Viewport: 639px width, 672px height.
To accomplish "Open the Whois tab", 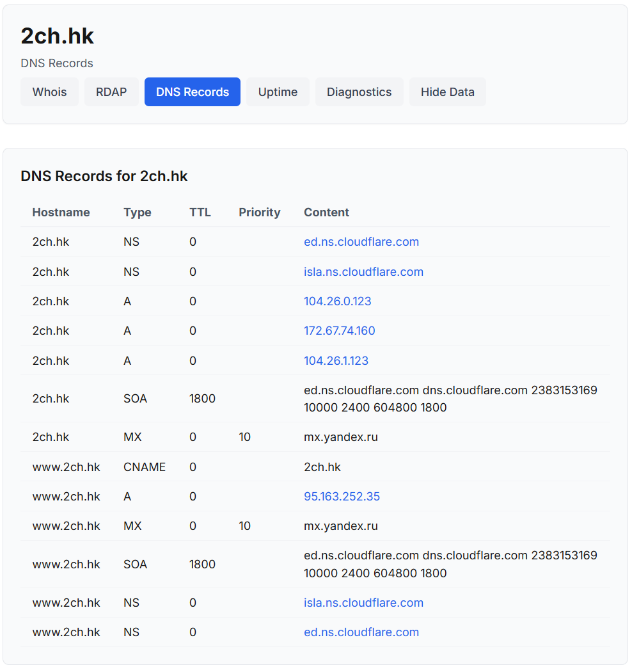I will tap(49, 92).
